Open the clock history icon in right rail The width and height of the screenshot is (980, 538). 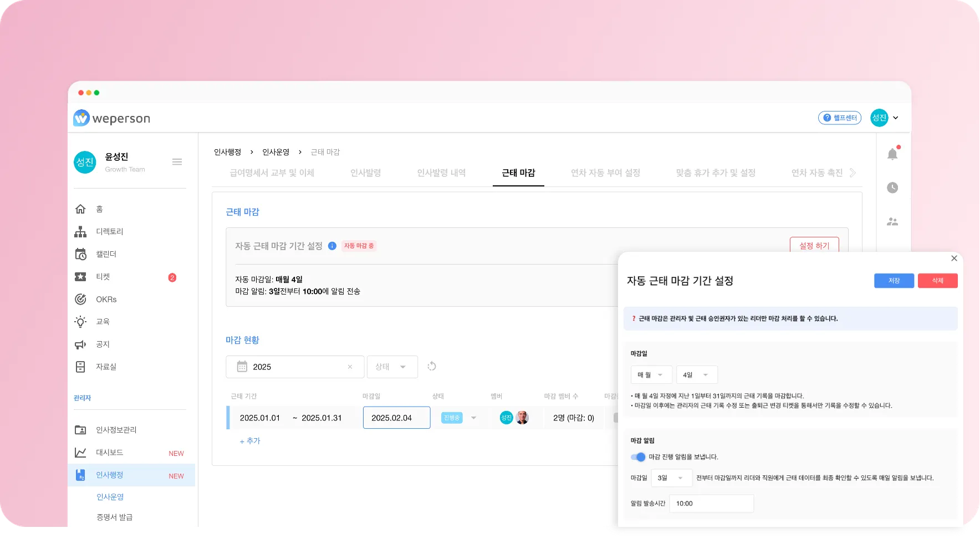click(x=892, y=187)
